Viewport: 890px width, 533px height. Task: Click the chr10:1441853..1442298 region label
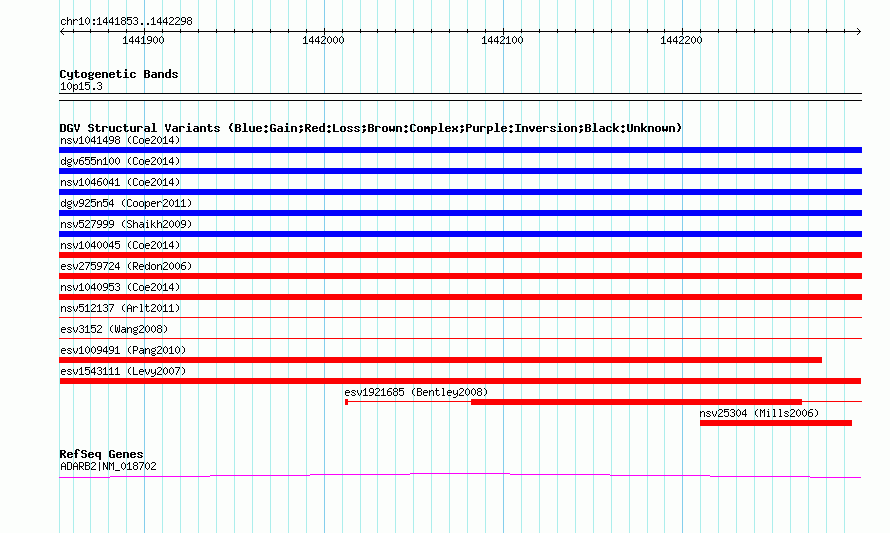[126, 21]
